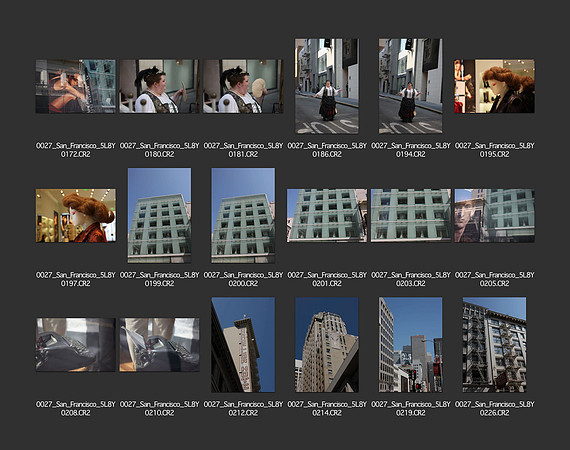Open thumbnail image 0181.CR2
570x450 pixels.
pyautogui.click(x=243, y=87)
